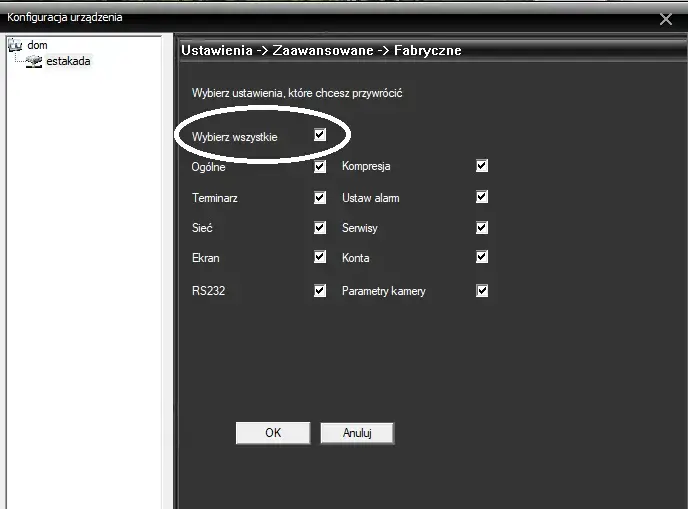Click the Wybierz wszystkie label text

[234, 137]
